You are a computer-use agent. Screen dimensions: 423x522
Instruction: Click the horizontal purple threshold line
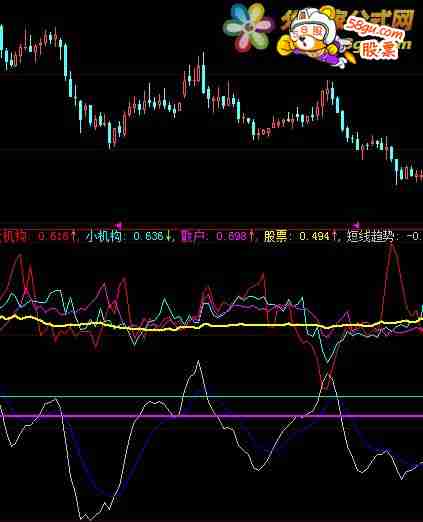click(211, 416)
